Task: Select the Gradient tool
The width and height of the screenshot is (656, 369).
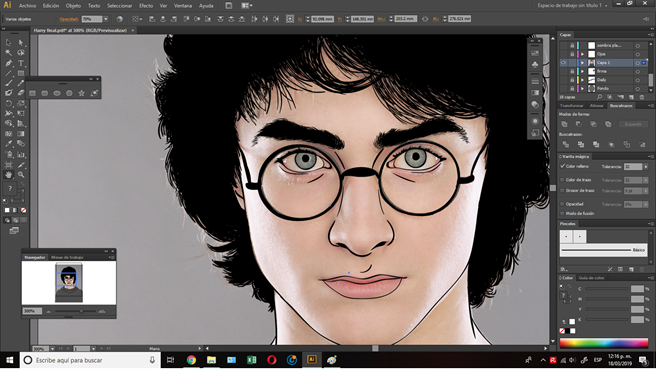Action: click(20, 134)
